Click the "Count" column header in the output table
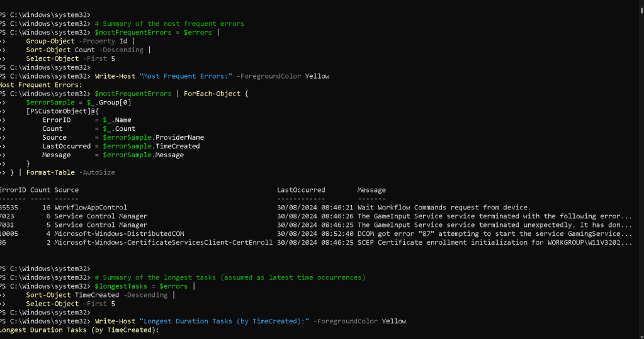 pos(40,190)
